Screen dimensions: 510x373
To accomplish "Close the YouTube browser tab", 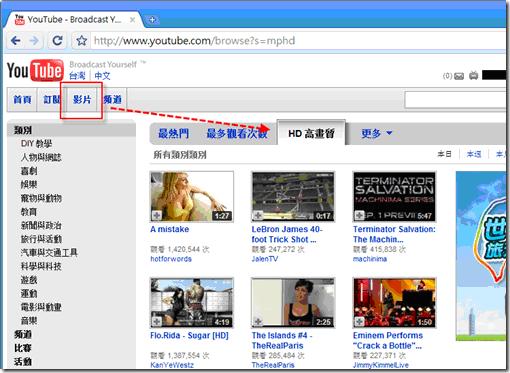I will click(132, 20).
